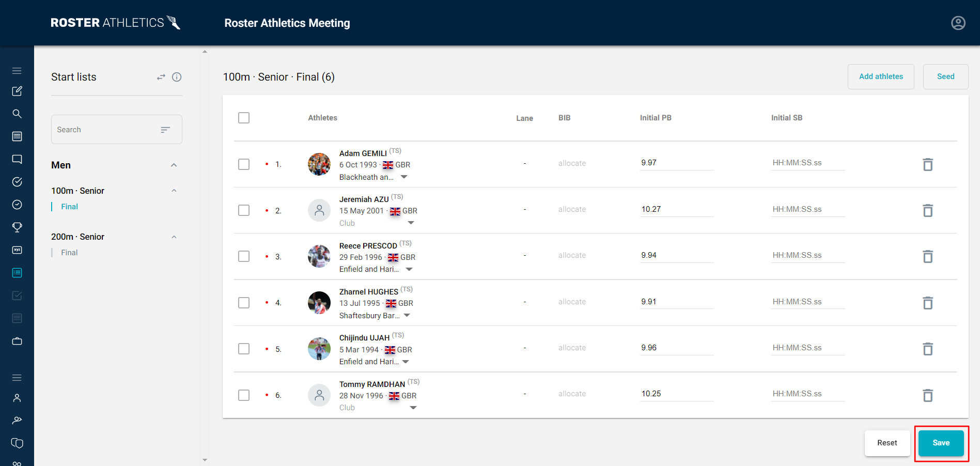
Task: Expand Zharnel HUGHES club details dropdown
Action: tap(407, 315)
